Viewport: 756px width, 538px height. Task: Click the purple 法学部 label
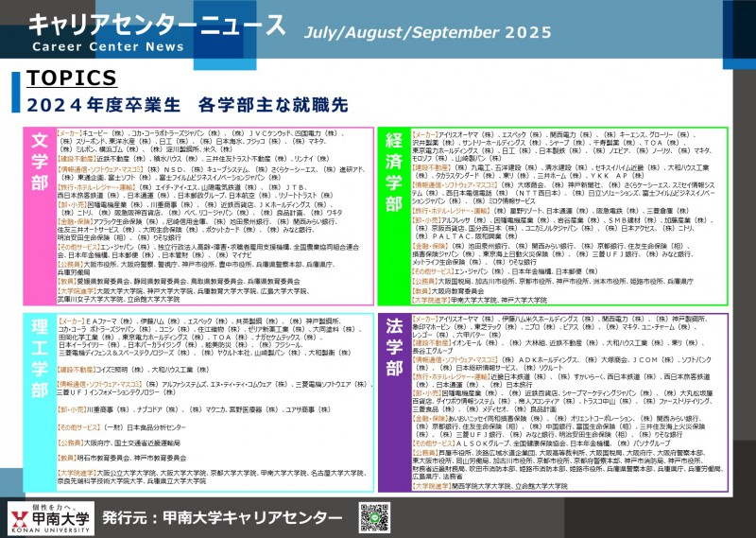click(x=394, y=347)
